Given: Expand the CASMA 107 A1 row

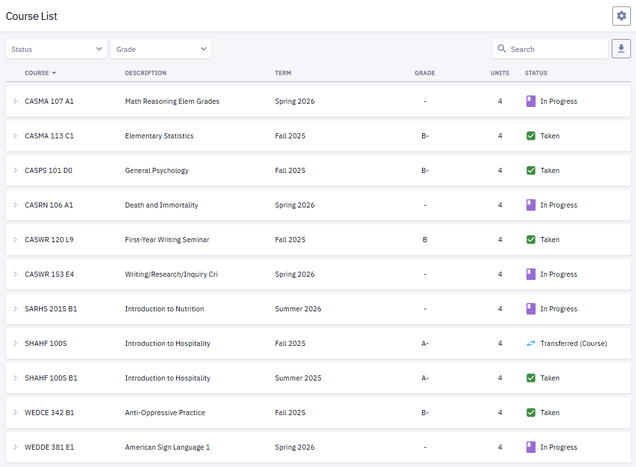Looking at the screenshot, I should point(15,101).
